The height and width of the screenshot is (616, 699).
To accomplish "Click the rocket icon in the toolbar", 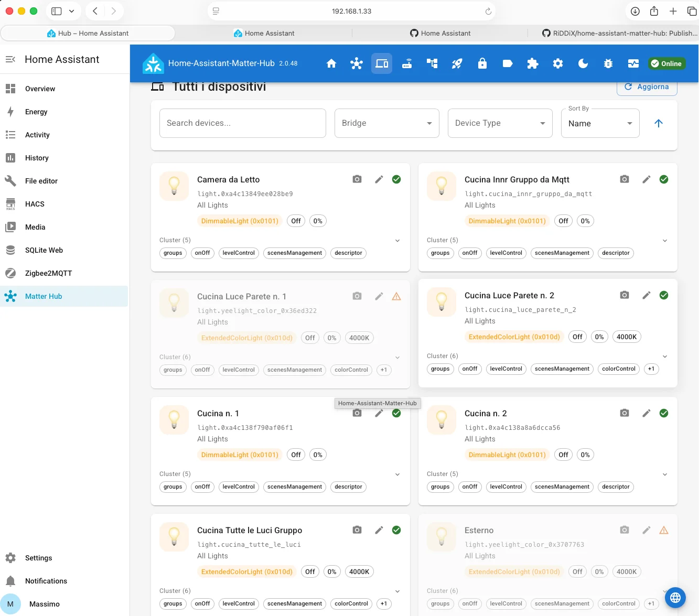I will coord(457,63).
